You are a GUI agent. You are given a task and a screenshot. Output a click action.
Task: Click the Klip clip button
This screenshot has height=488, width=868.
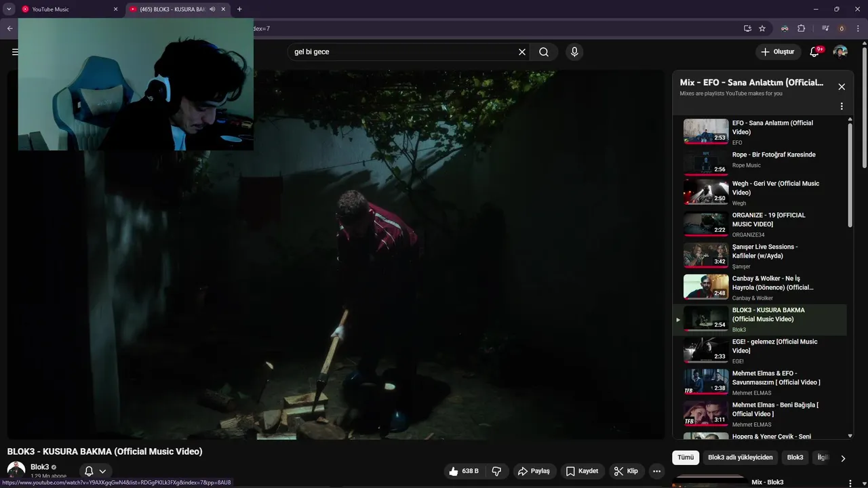tap(626, 471)
